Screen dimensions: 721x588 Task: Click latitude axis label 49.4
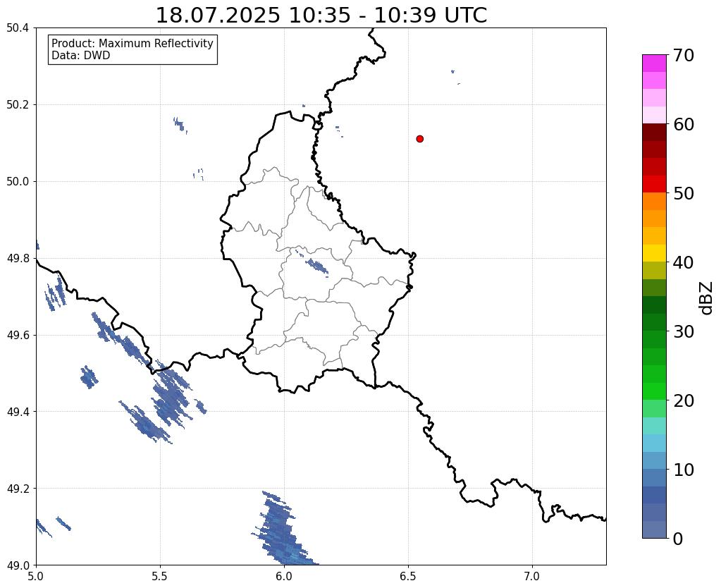point(18,412)
